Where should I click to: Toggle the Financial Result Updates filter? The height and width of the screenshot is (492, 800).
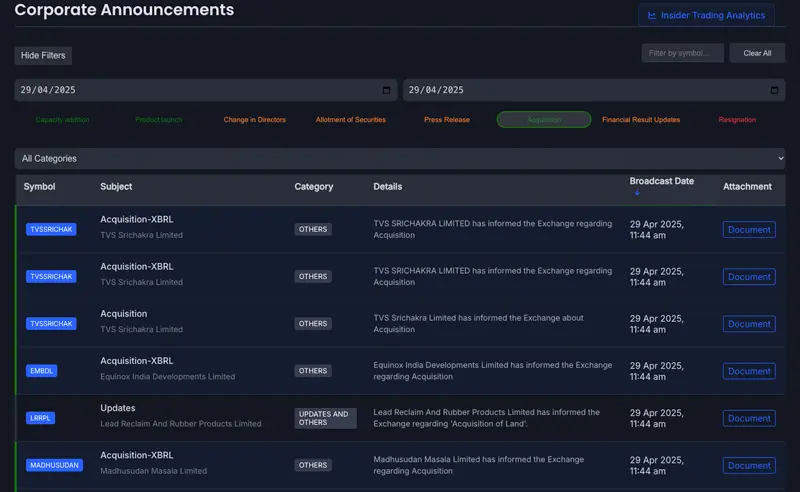click(641, 119)
